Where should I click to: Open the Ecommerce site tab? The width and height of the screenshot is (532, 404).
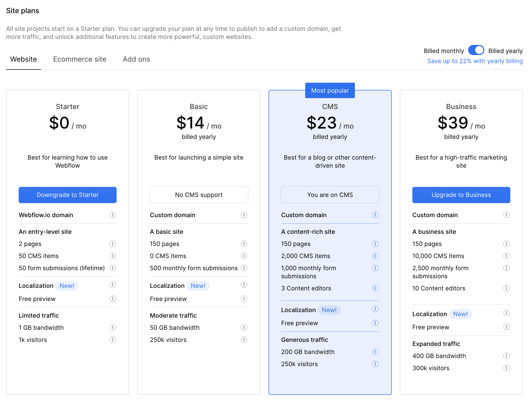pyautogui.click(x=80, y=59)
